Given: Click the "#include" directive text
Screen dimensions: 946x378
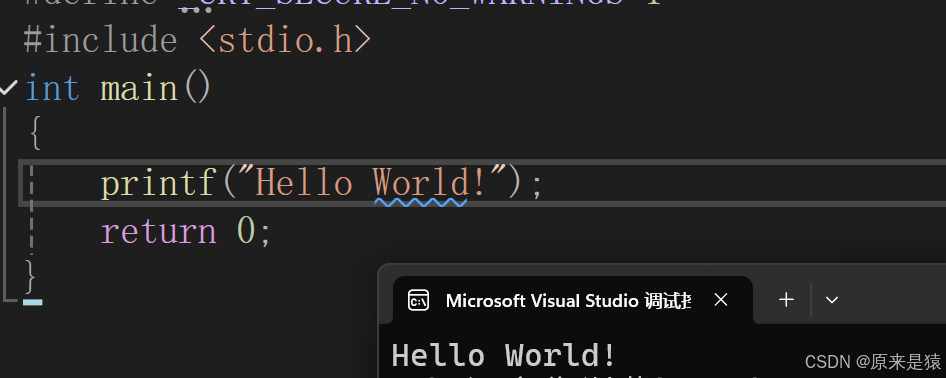Looking at the screenshot, I should pos(100,41).
